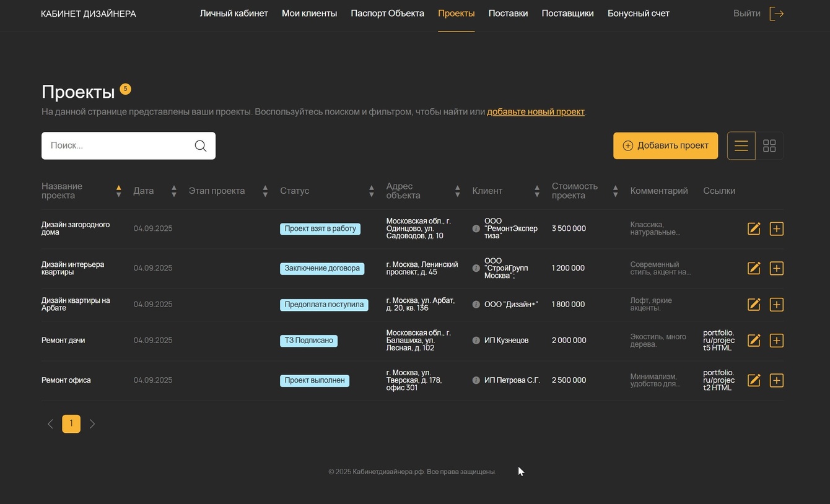Follow the добавьте новый проект link
The height and width of the screenshot is (504, 830).
(536, 112)
